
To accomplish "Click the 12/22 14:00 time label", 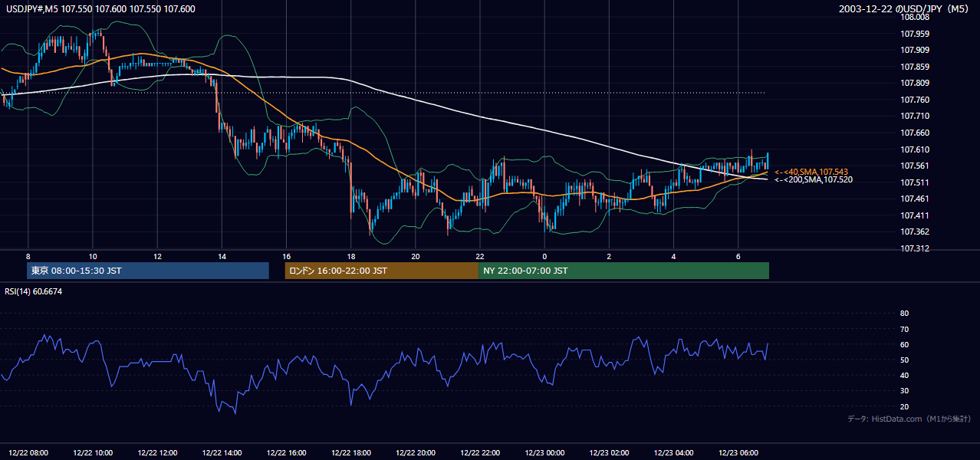I will click(x=222, y=452).
